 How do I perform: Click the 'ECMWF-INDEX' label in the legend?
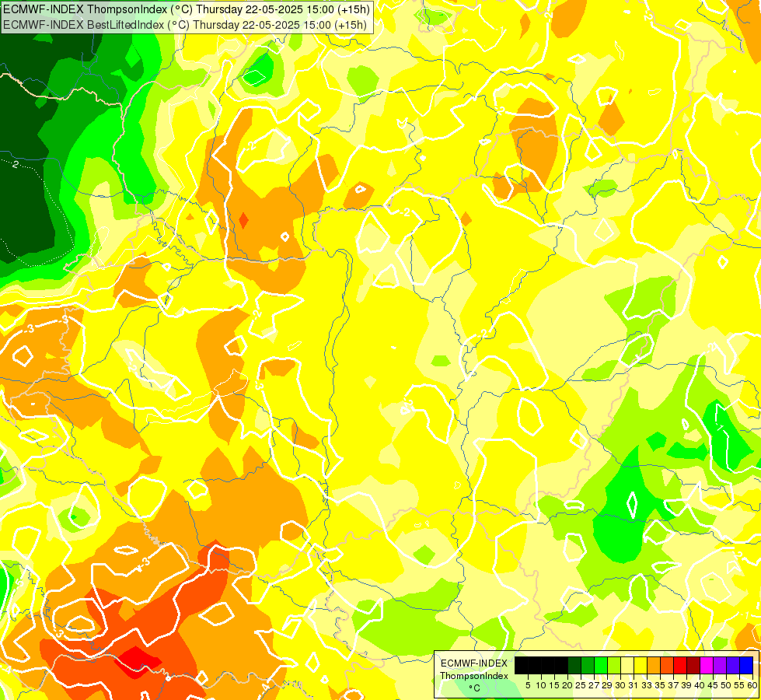474,663
